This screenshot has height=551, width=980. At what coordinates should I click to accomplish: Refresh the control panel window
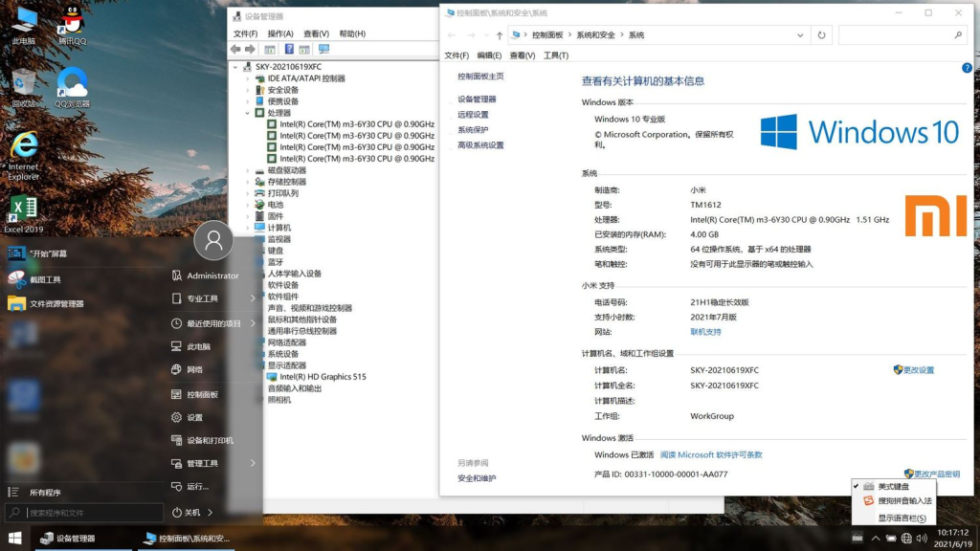[821, 35]
